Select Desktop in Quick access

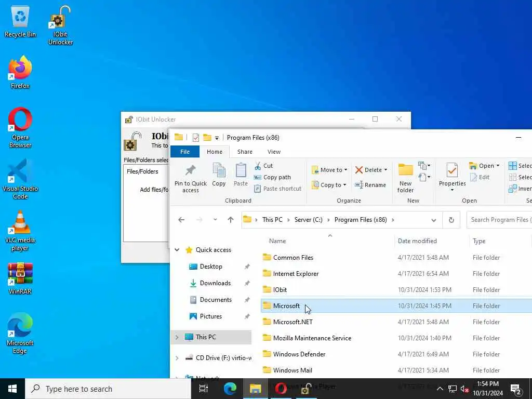(211, 267)
